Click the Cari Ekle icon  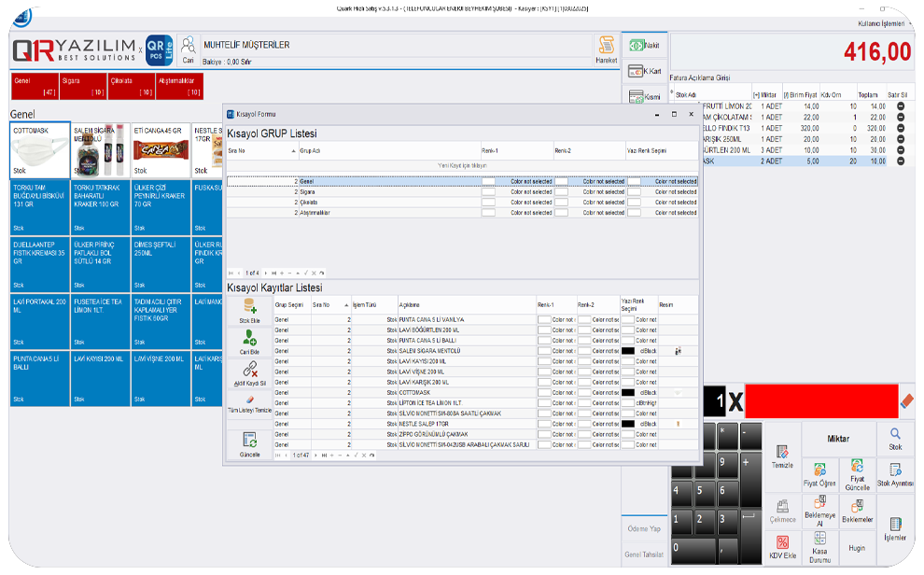249,339
